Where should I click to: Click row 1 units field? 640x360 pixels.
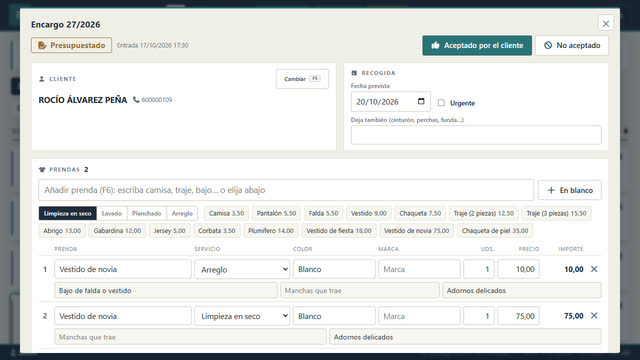[x=479, y=269]
